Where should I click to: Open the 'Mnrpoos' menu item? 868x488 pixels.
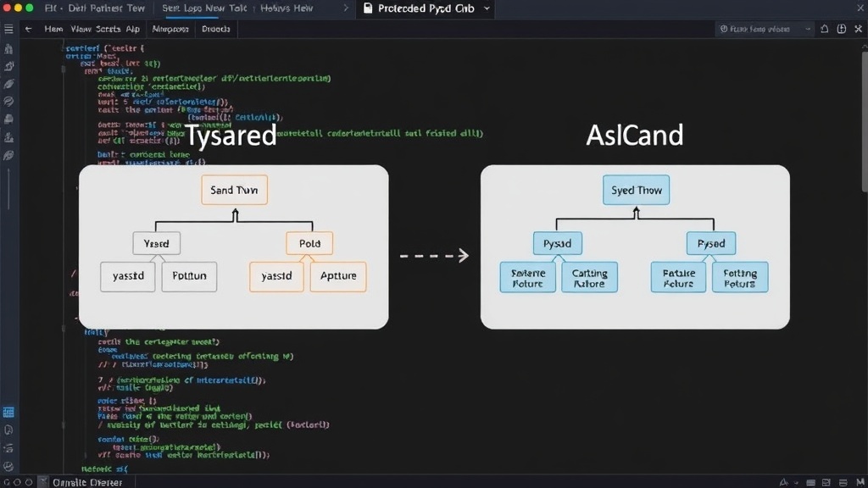pos(170,29)
